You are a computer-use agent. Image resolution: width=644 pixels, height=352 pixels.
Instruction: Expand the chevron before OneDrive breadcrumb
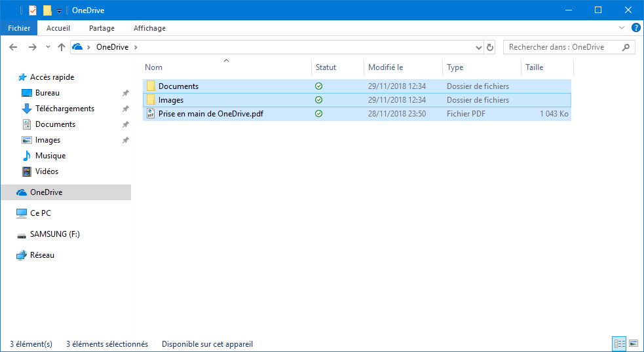[x=88, y=47]
